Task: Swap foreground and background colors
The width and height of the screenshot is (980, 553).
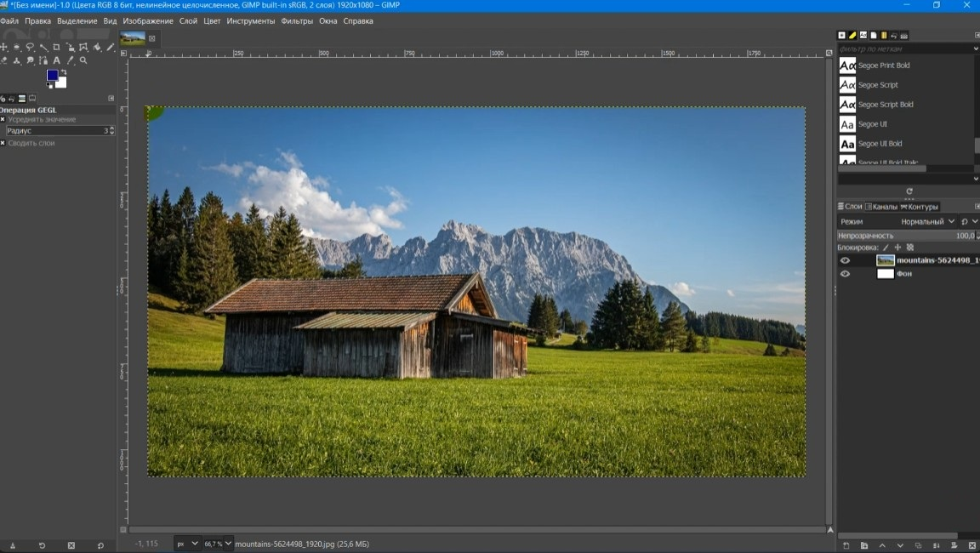Action: (x=64, y=71)
